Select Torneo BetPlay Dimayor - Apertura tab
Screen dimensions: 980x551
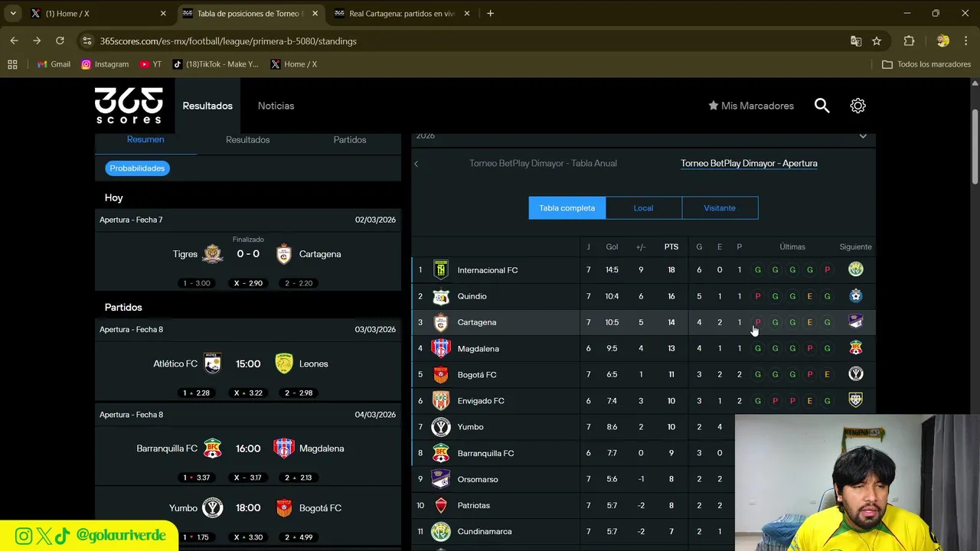click(749, 163)
